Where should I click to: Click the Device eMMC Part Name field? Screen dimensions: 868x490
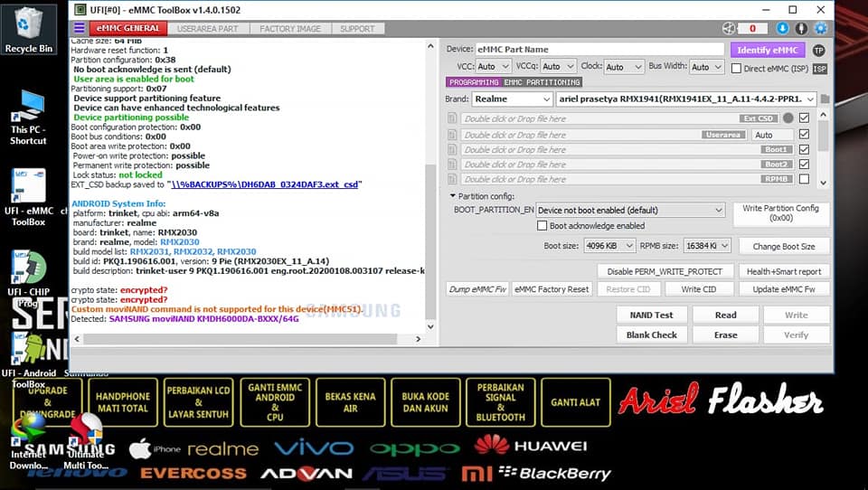[599, 50]
